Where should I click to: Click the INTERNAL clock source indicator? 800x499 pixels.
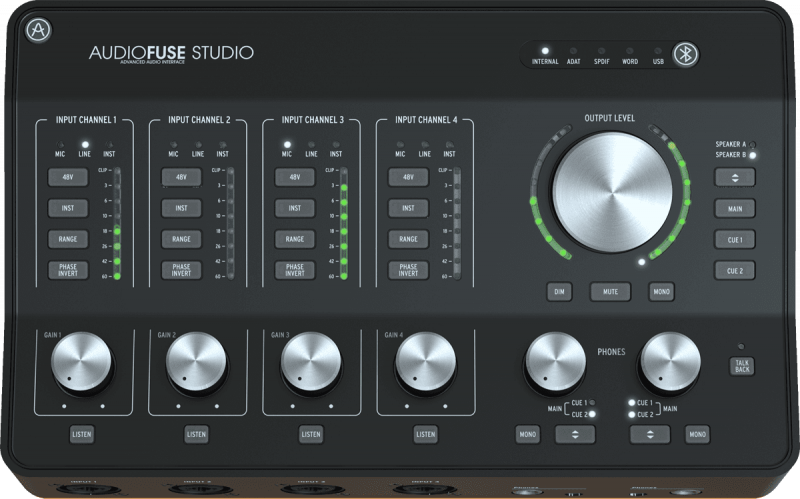click(545, 50)
